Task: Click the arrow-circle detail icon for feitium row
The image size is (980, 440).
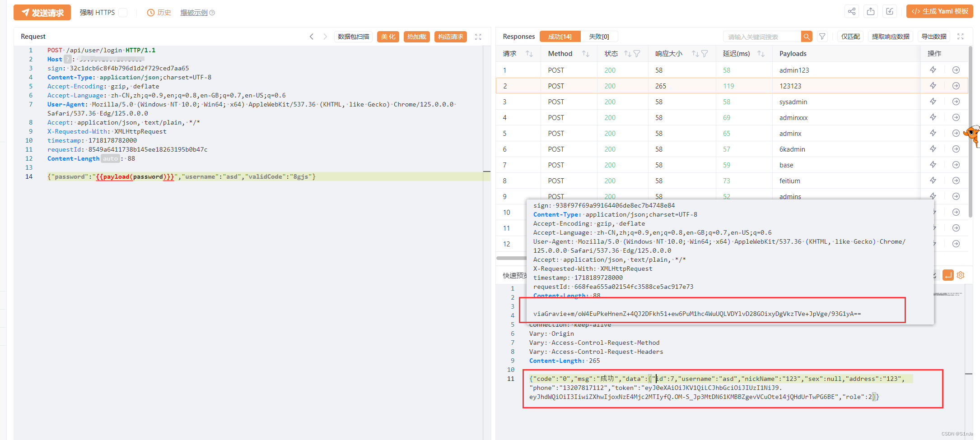Action: click(956, 181)
